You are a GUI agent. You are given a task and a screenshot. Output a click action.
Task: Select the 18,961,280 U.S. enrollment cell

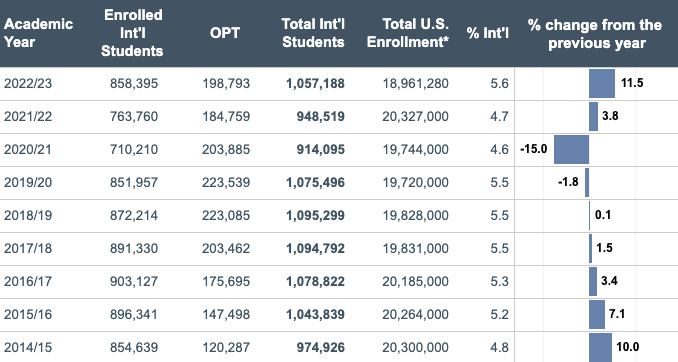pos(416,83)
